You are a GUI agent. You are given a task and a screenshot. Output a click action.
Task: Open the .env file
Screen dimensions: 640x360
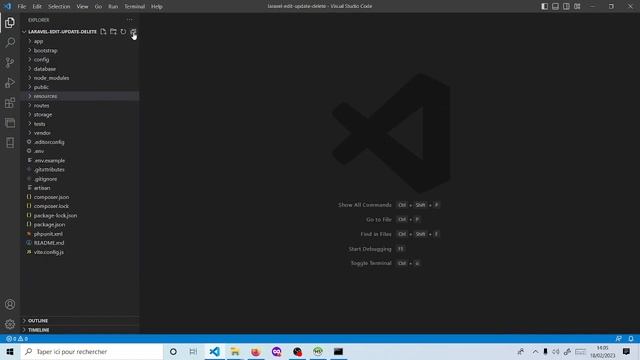click(x=80, y=151)
